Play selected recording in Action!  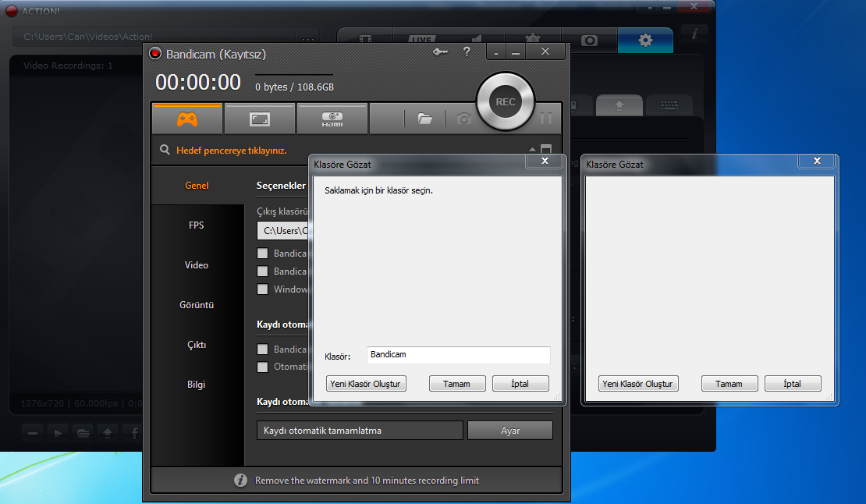click(x=58, y=433)
